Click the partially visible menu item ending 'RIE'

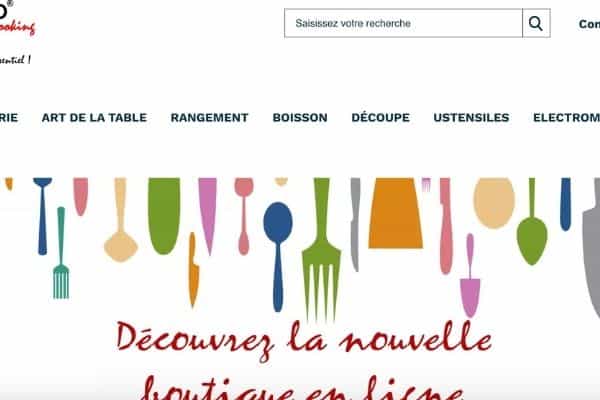9,118
